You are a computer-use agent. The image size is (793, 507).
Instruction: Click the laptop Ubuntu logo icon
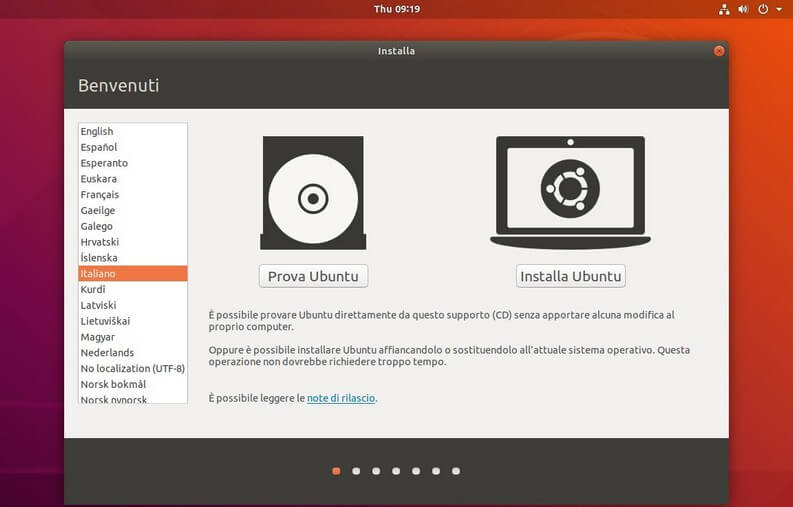pyautogui.click(x=570, y=192)
